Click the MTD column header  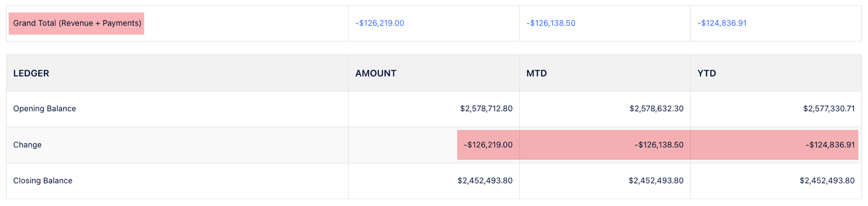pos(536,73)
